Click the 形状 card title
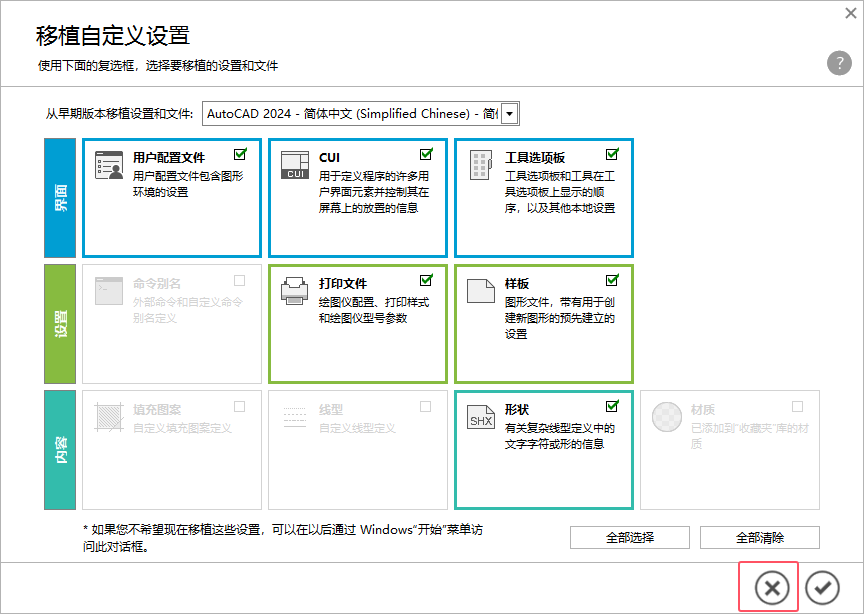The image size is (864, 614). [517, 410]
